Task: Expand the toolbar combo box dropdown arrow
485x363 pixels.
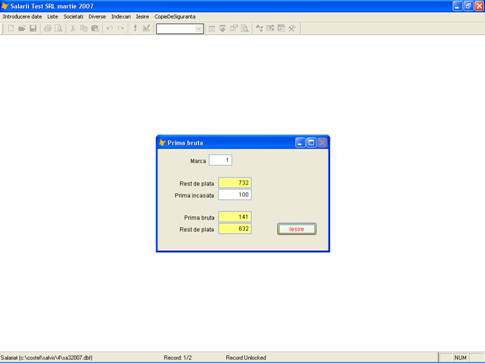Action: [199, 29]
